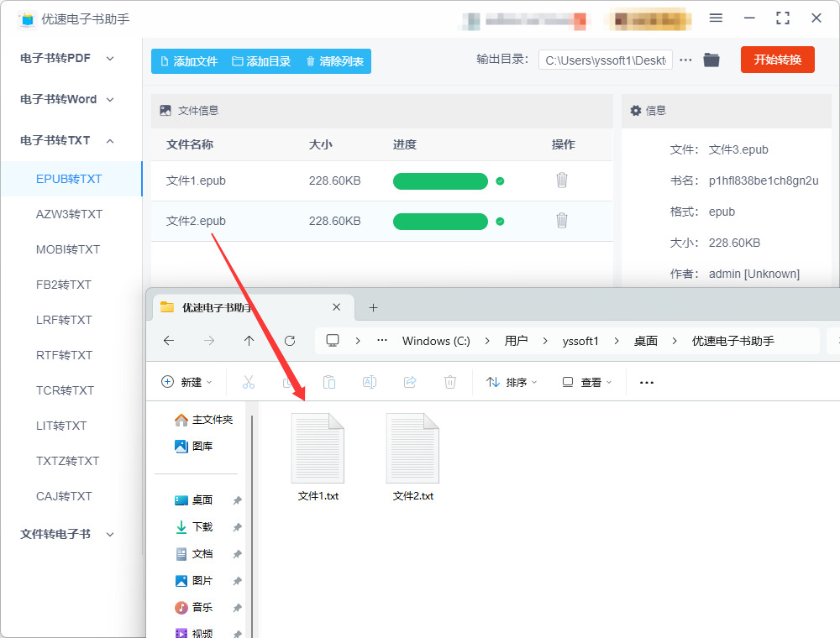Choose FB2转TXT conversion option
Image resolution: width=840 pixels, height=638 pixels.
64,285
